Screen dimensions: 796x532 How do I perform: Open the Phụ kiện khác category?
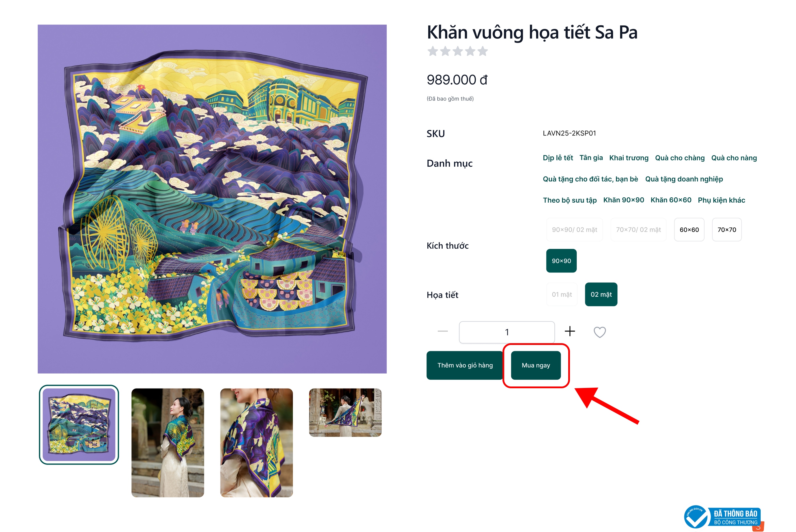721,200
